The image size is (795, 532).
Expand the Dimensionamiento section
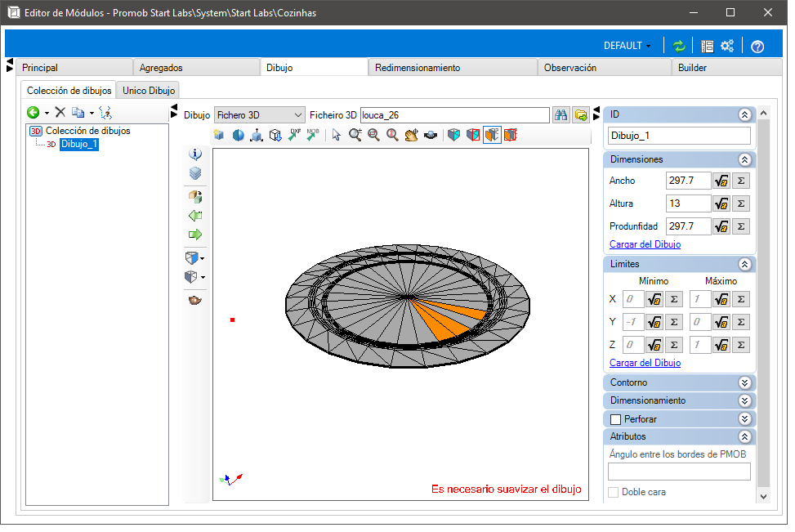point(744,401)
